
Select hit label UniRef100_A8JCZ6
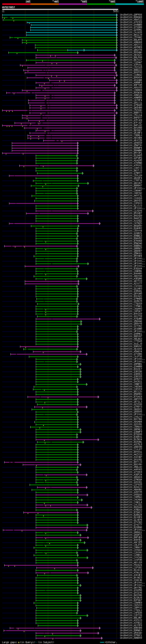pyautogui.click(x=131, y=140)
